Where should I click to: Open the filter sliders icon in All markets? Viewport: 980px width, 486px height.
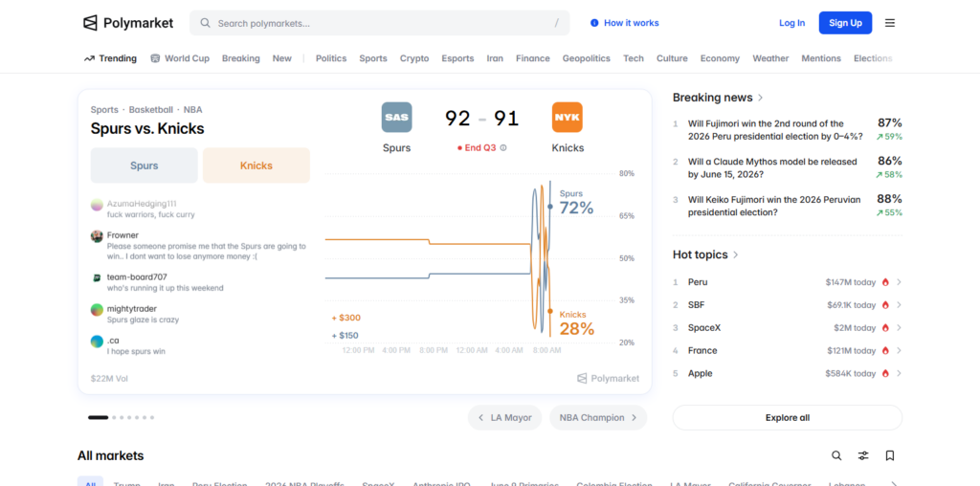863,456
